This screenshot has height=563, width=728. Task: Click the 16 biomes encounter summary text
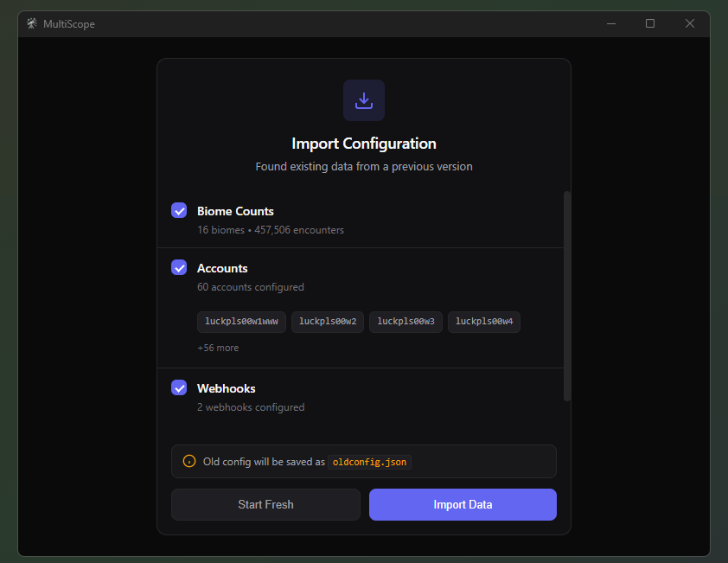pos(271,229)
